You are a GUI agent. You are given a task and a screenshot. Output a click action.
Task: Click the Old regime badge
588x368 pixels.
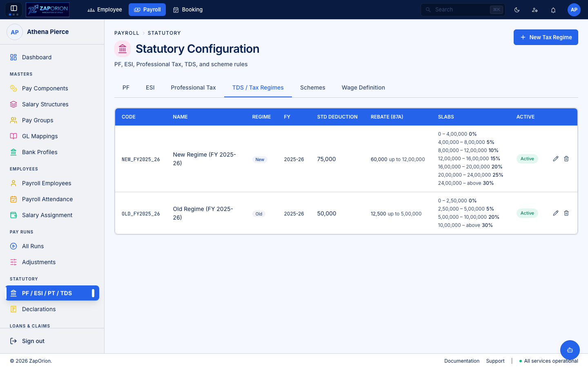click(x=259, y=214)
